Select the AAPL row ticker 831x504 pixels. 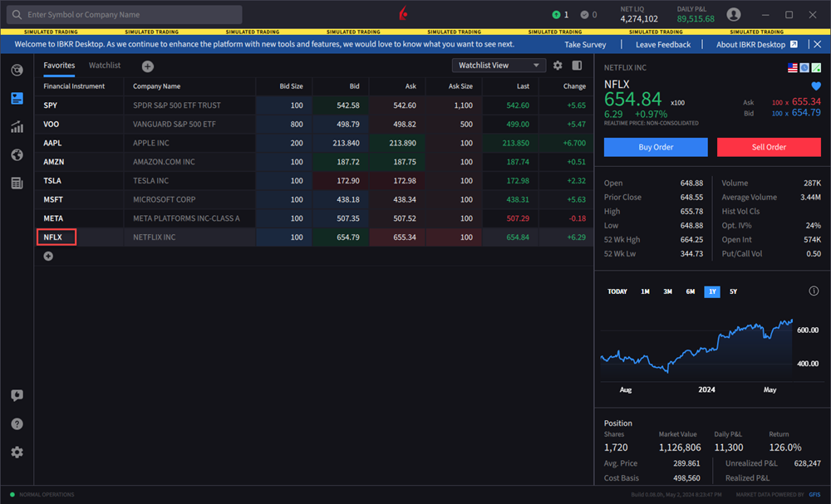(52, 143)
